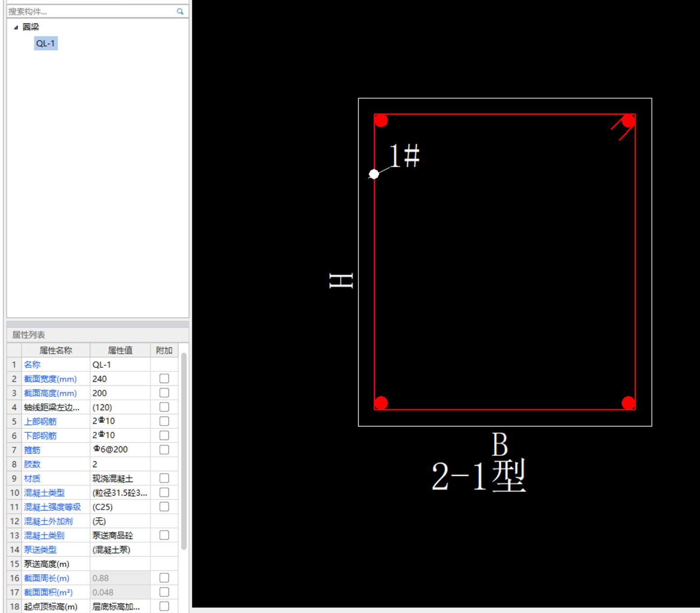Click row number 18 in property table
The image size is (700, 613).
14,606
